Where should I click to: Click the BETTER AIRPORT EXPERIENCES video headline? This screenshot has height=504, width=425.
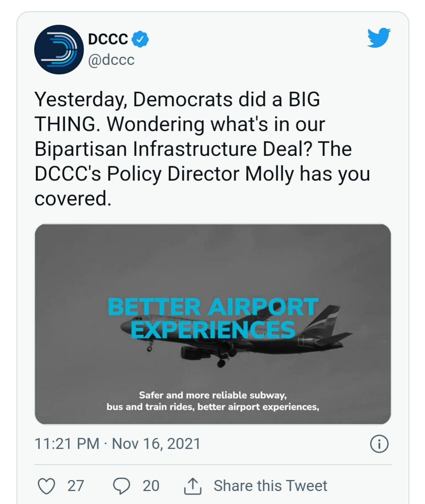[x=213, y=318]
